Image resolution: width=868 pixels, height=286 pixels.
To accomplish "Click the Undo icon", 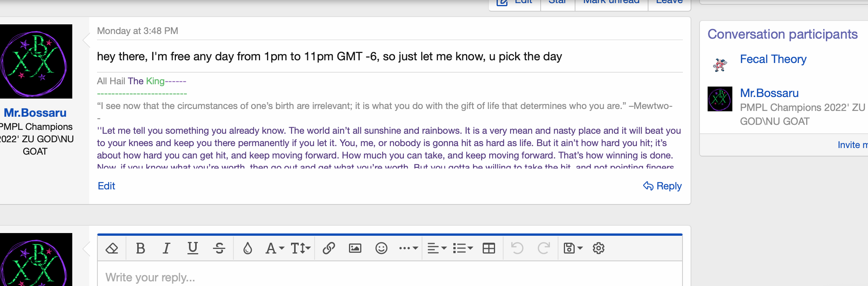I will 517,248.
